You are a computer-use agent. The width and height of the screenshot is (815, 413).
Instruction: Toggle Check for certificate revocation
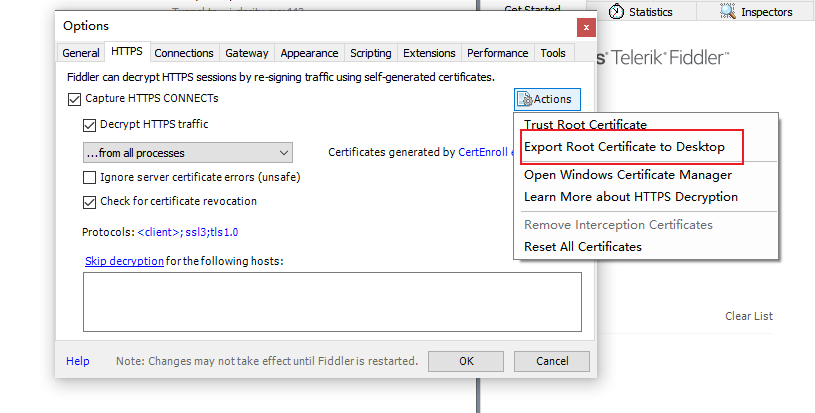coord(89,202)
